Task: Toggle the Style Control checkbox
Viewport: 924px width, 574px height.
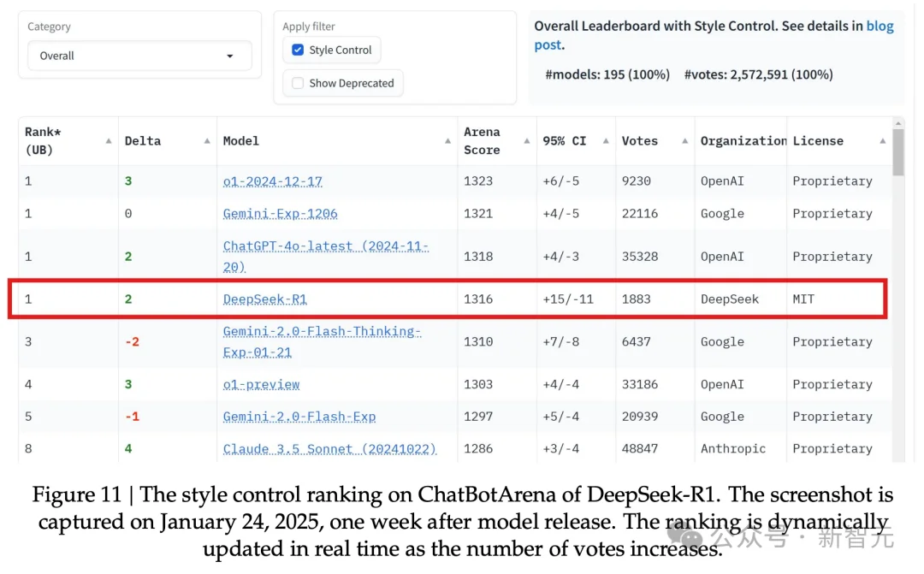Action: point(298,50)
